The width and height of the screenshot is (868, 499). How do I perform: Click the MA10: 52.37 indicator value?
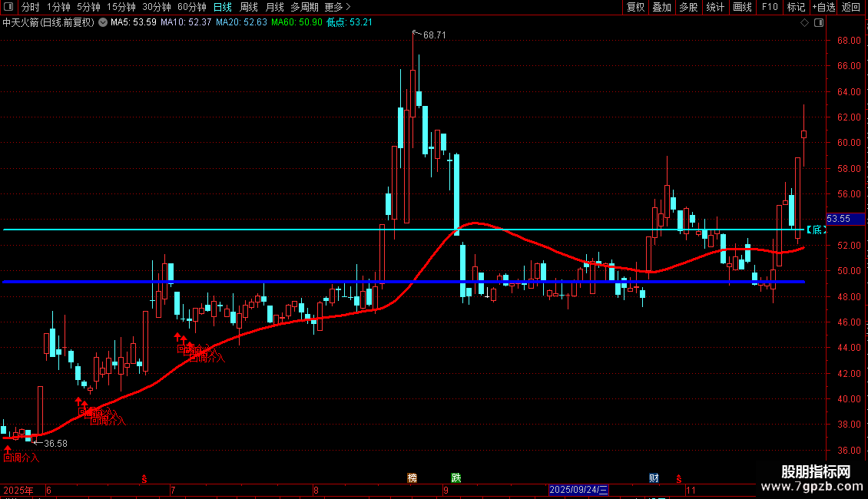point(186,22)
